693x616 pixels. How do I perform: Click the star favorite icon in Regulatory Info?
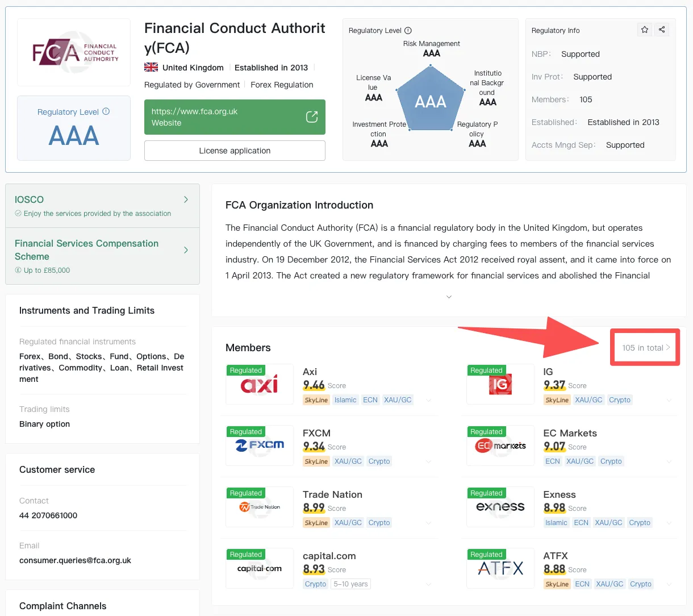(x=645, y=30)
